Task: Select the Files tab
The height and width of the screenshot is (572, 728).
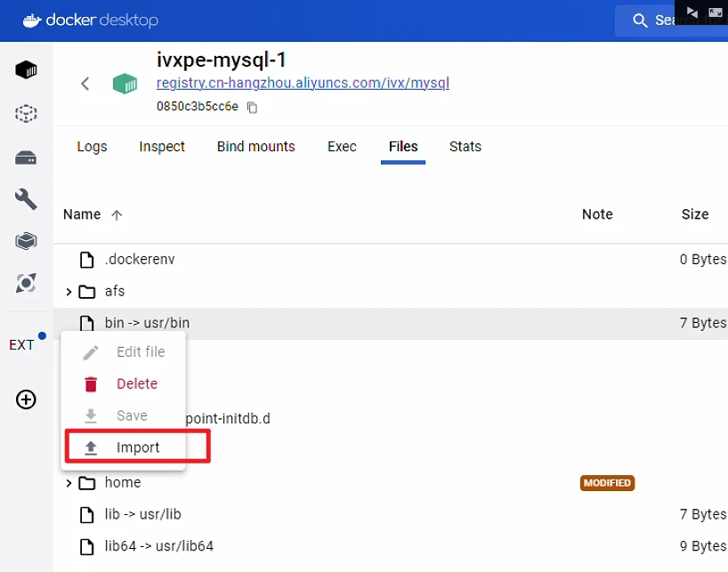Action: 403,147
